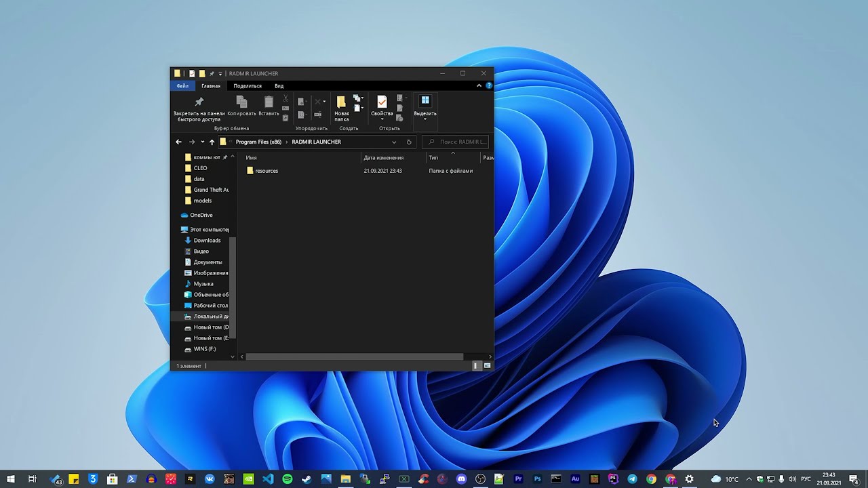Viewport: 868px width, 488px height.
Task: Click the search RADMIR LAUNCHER field
Action: [455, 142]
